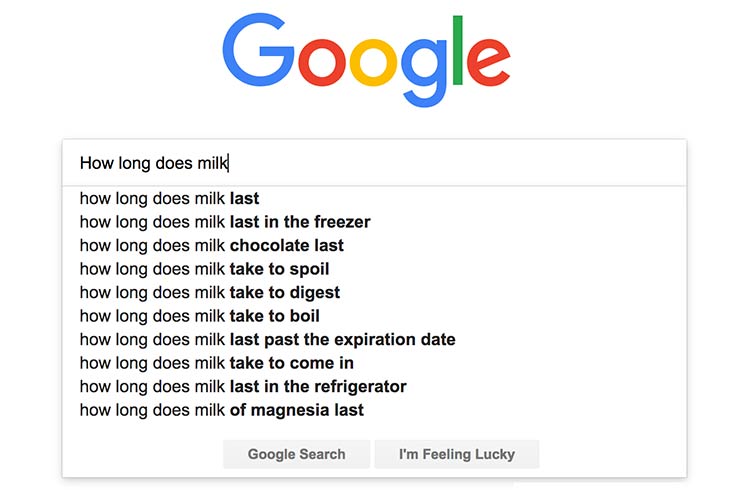Choose suggestion 'take to come in'
Viewport: 750px width, 490px height.
point(375,363)
